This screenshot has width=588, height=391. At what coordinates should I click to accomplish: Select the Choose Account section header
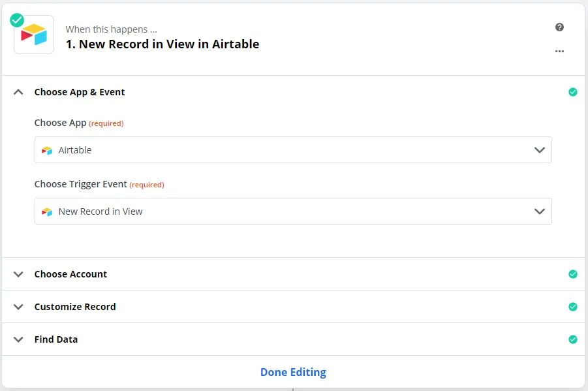70,274
